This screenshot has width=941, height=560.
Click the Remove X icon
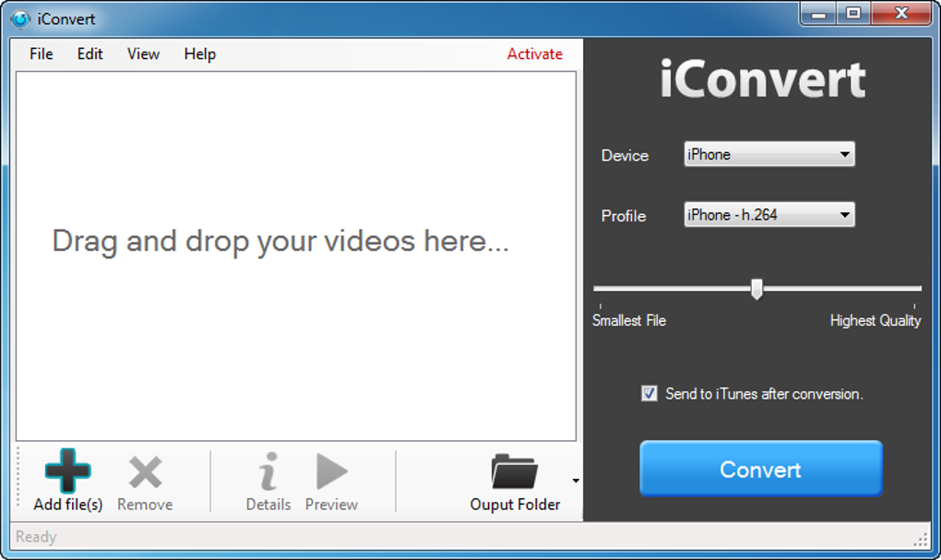click(x=145, y=472)
